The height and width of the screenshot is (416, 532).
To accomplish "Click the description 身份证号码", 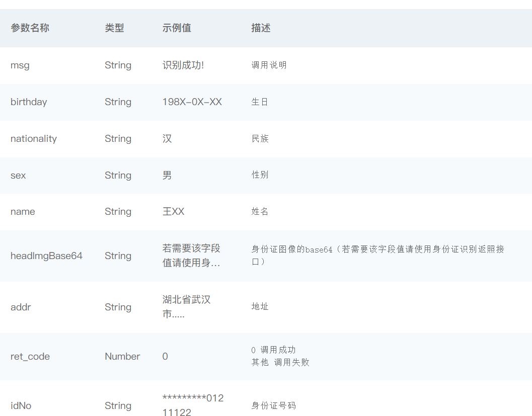I will pos(273,405).
